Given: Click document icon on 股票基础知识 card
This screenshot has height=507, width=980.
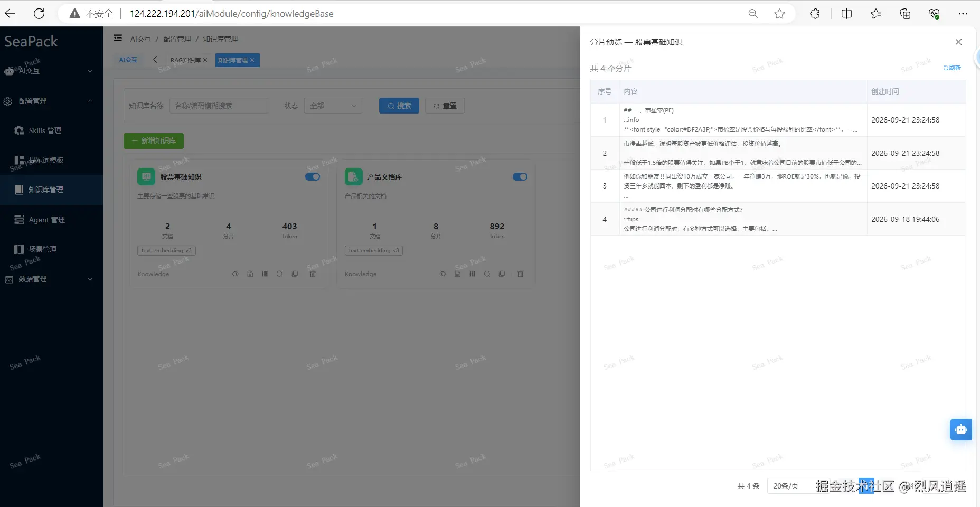Looking at the screenshot, I should (x=250, y=274).
